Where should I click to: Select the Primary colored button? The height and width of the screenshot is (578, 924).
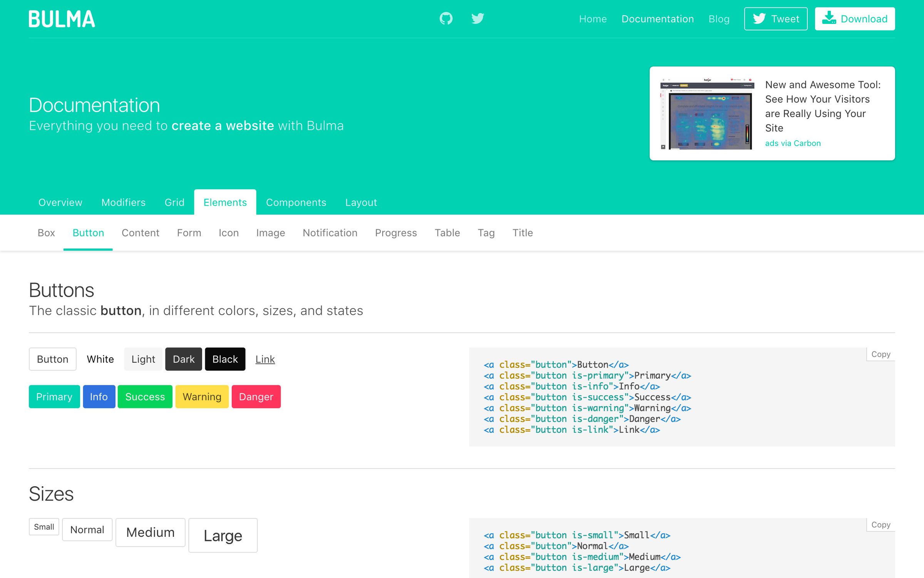[53, 396]
